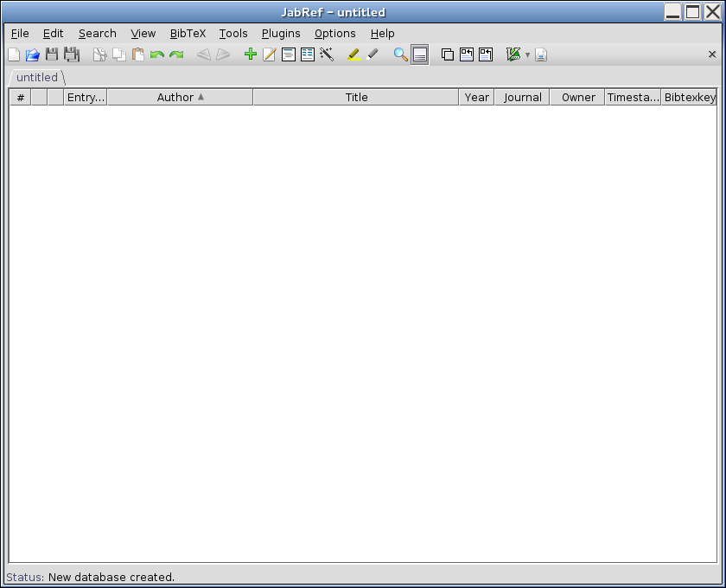The width and height of the screenshot is (726, 588).
Task: Click the Edit entry pencil icon
Action: [270, 54]
